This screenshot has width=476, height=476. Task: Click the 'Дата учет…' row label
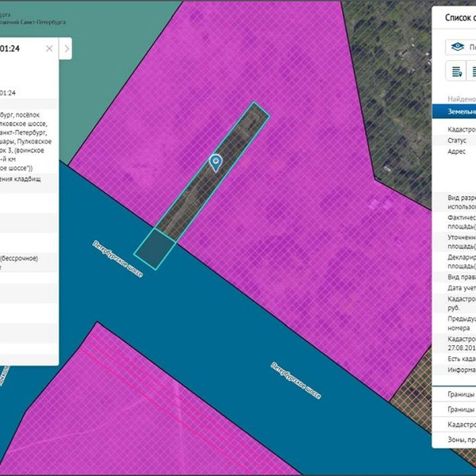[462, 288]
